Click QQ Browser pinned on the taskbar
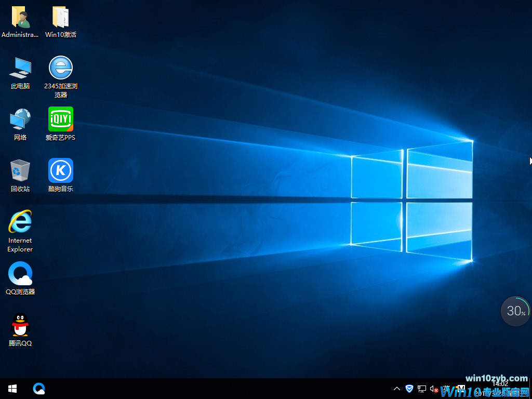 (39, 389)
